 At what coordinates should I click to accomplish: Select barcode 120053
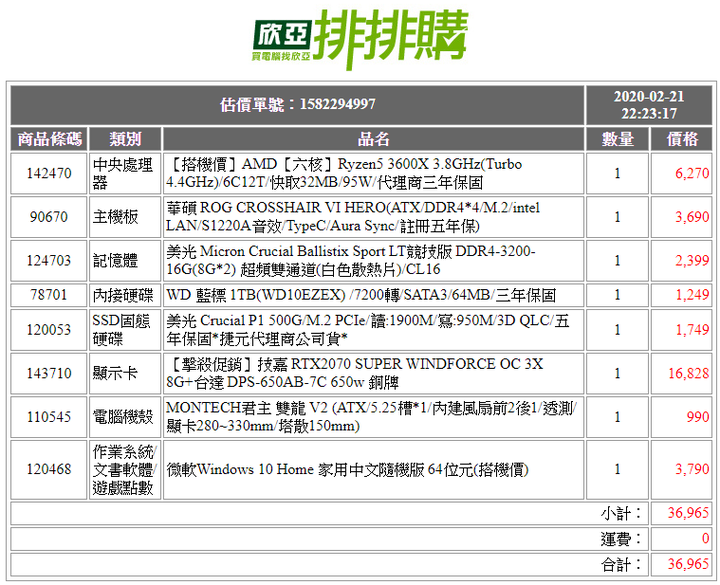(49, 330)
